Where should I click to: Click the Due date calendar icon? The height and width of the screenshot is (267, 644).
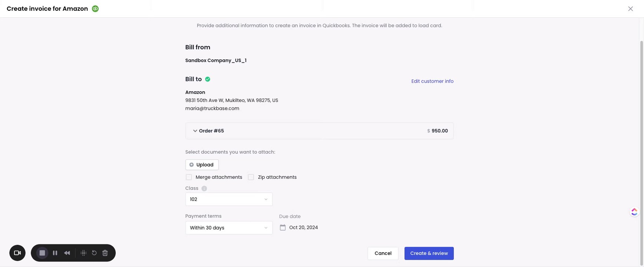[283, 228]
